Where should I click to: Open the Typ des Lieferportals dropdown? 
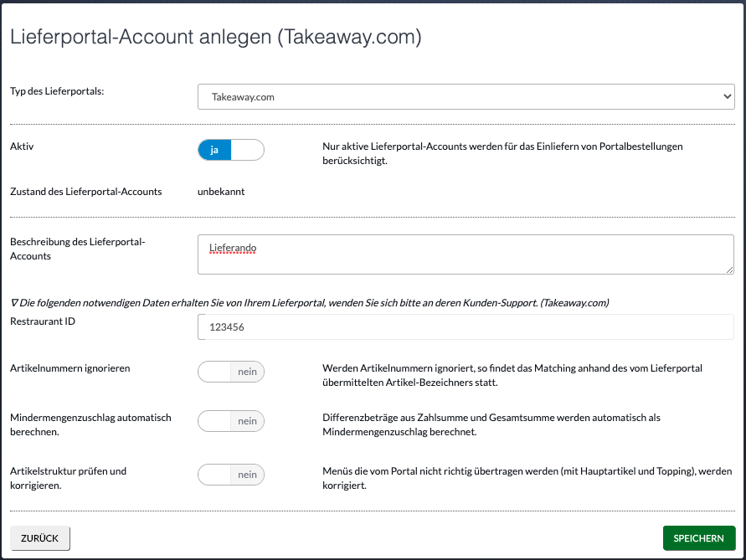[466, 96]
